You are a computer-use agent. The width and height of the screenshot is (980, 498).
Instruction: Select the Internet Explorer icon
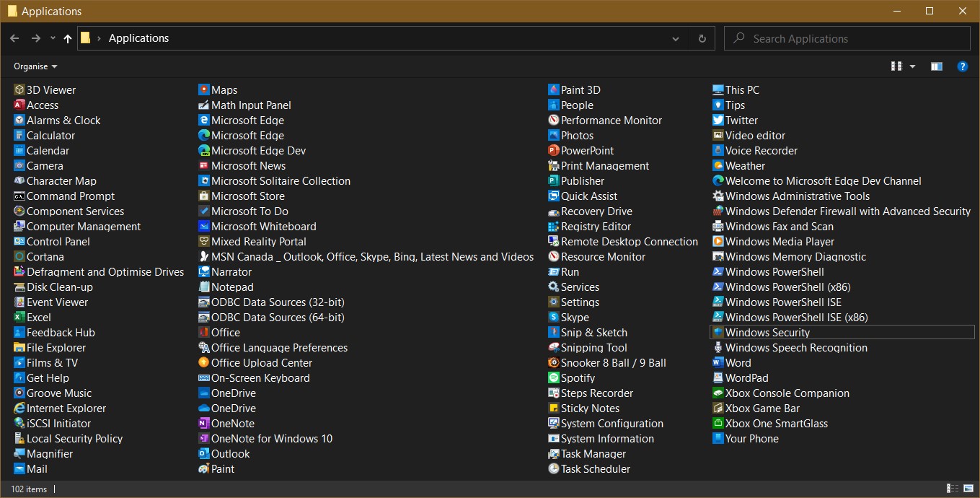tap(19, 409)
